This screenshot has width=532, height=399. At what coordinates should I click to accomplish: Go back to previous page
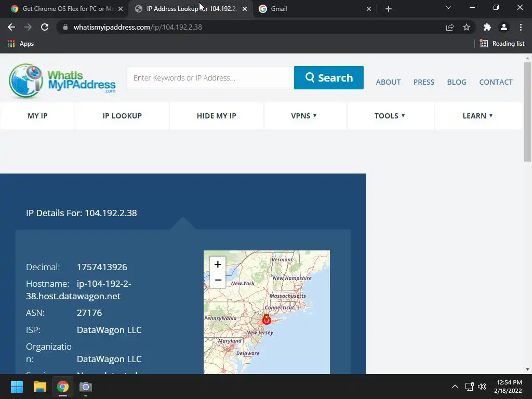[x=11, y=27]
